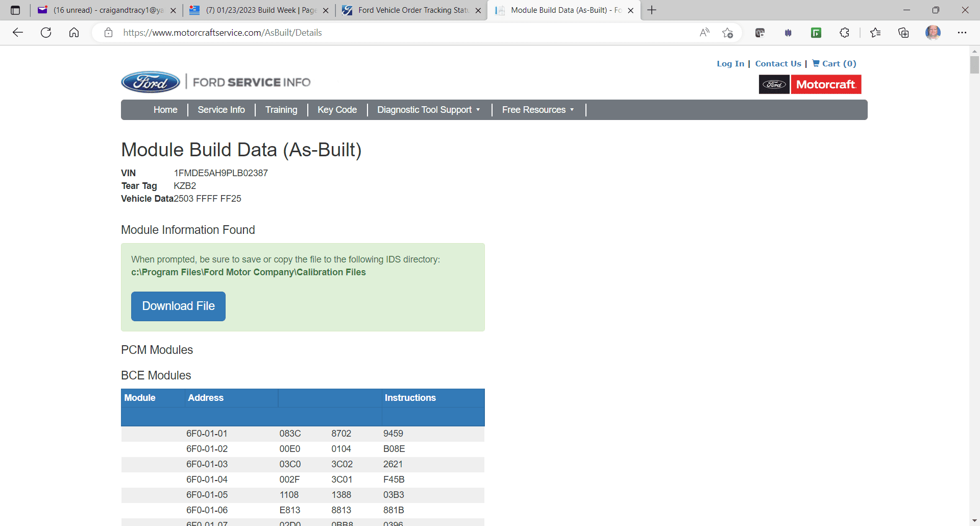The image size is (980, 526).
Task: Open the browser profile avatar
Action: point(933,33)
